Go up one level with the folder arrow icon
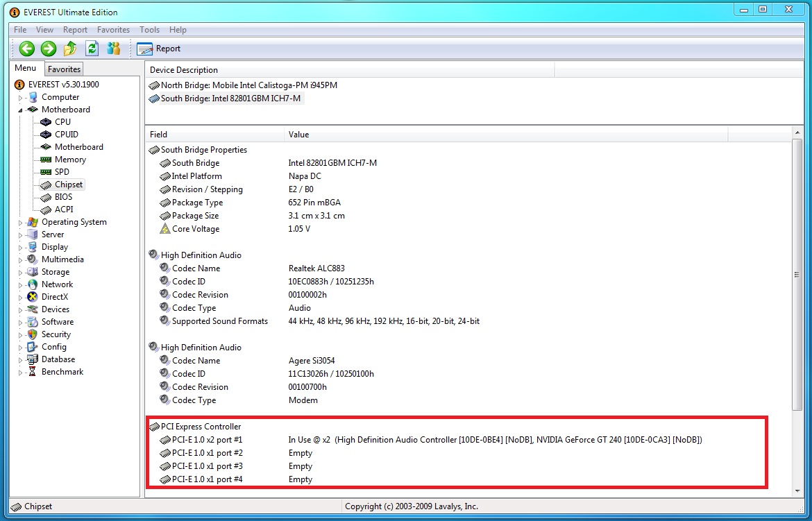Viewport: 812px width, 521px height. tap(70, 49)
